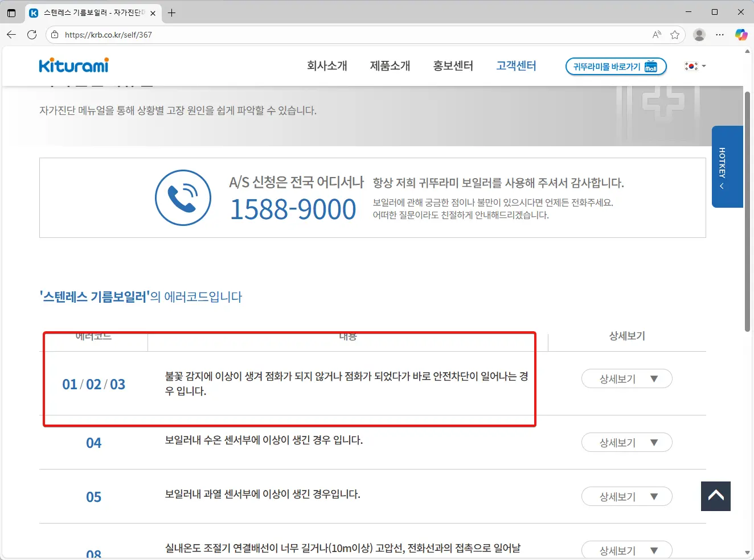Image resolution: width=754 pixels, height=560 pixels.
Task: Refresh the page
Action: pyautogui.click(x=32, y=34)
